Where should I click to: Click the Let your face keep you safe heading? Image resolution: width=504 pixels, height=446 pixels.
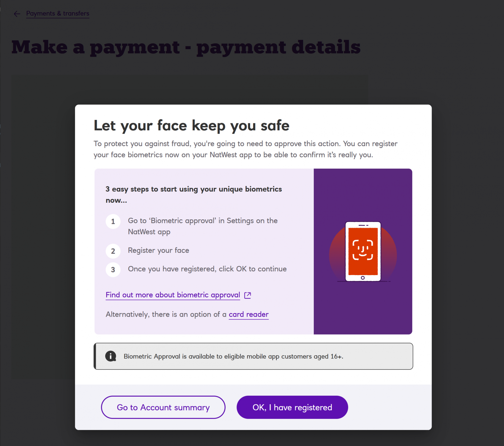[x=192, y=126]
